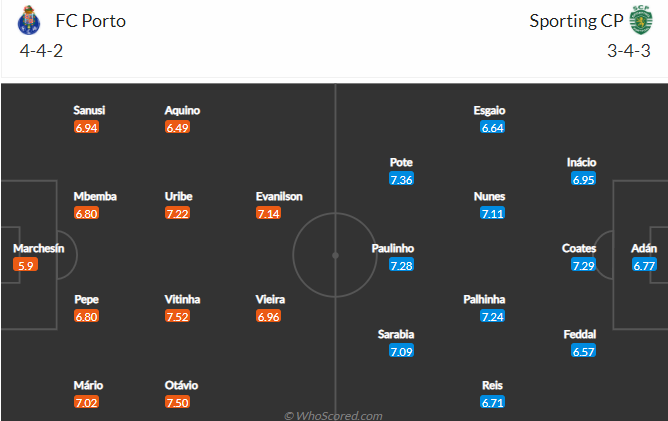Select Pote's 7.36 rating badge
The height and width of the screenshot is (421, 668).
click(401, 179)
